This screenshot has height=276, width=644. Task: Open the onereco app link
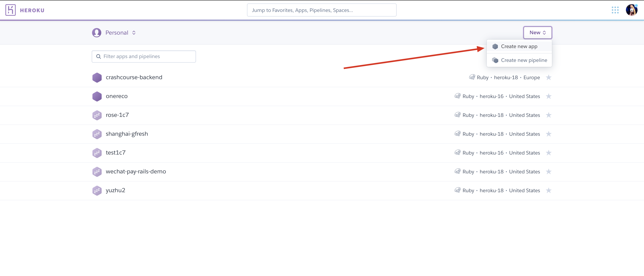(116, 96)
